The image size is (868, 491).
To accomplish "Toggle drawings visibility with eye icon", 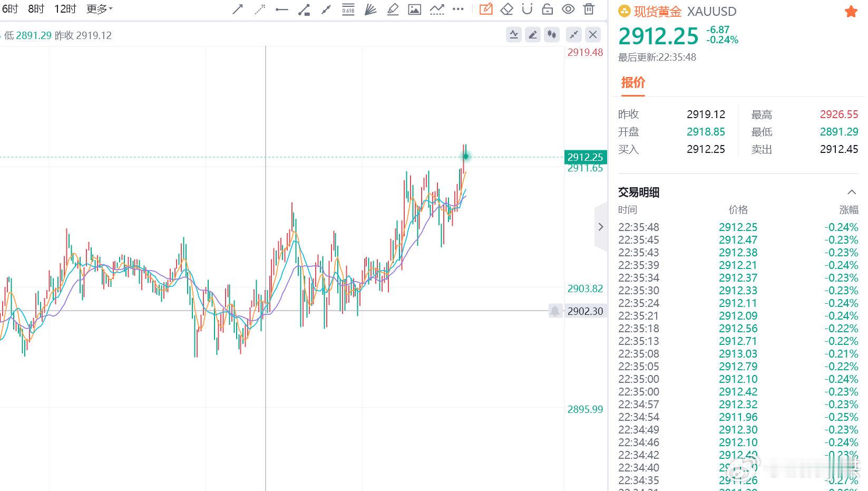I will [x=568, y=9].
